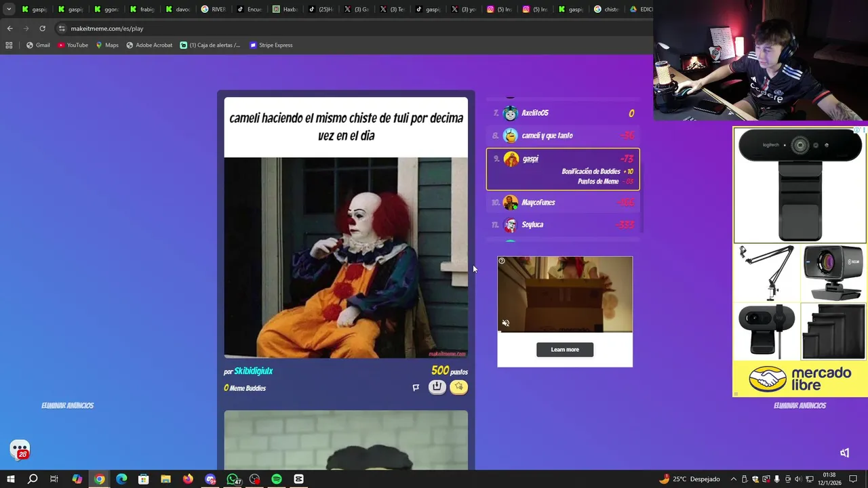Unmute the video ad
Image resolution: width=868 pixels, height=488 pixels.
(505, 323)
